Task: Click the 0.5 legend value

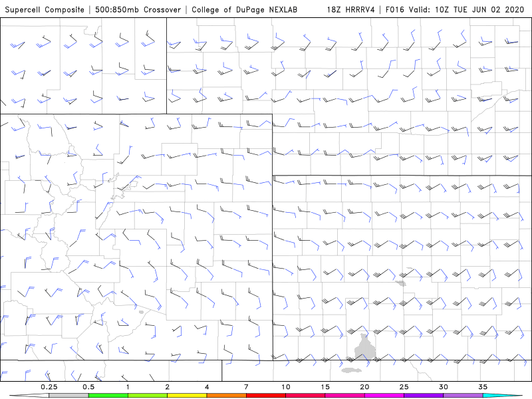Action: (88, 387)
